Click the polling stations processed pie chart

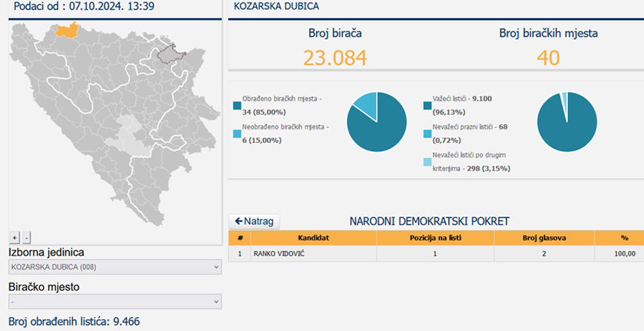(377, 122)
